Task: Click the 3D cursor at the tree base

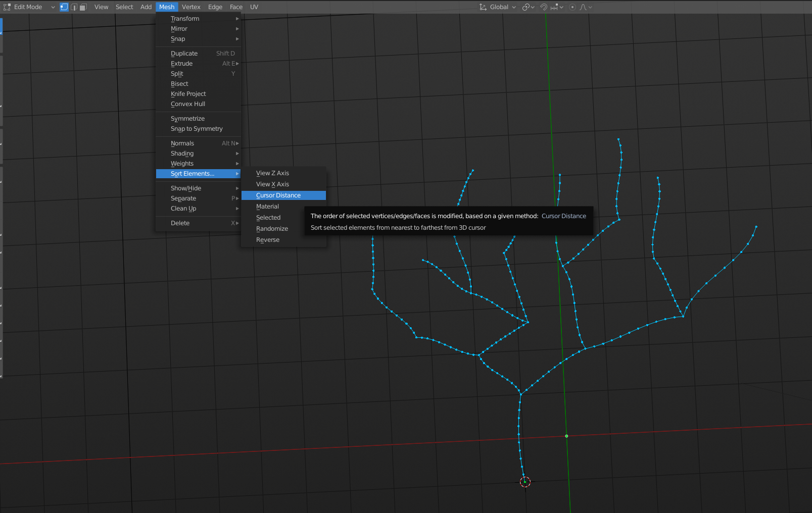Action: [x=525, y=482]
